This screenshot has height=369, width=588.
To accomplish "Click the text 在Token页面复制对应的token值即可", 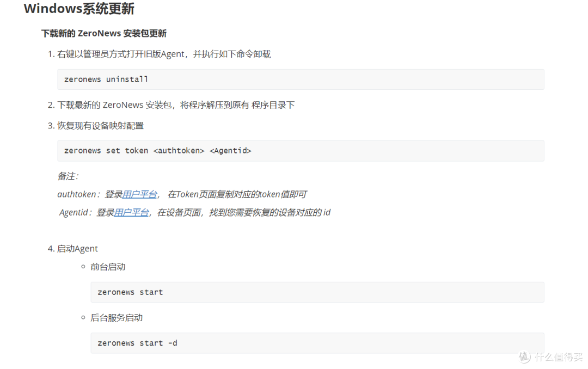I will (x=237, y=194).
